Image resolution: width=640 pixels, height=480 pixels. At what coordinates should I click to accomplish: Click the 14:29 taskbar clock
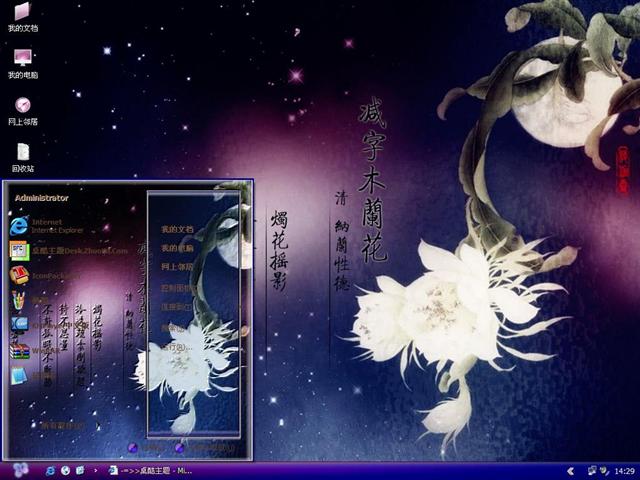coord(624,470)
